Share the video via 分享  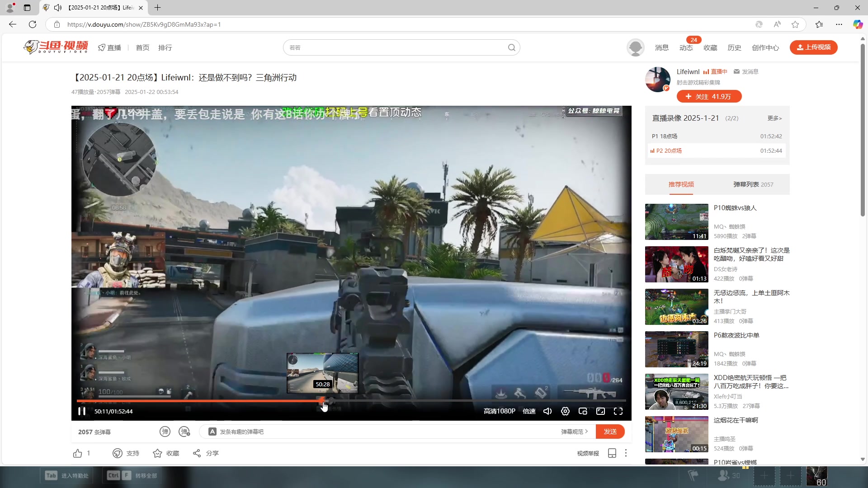[x=206, y=453]
